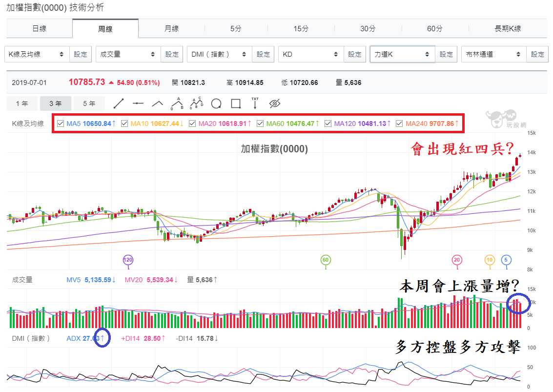Viewport: 553px width, 392px height.
Task: Click the high price 10914.85
Action: click(249, 83)
